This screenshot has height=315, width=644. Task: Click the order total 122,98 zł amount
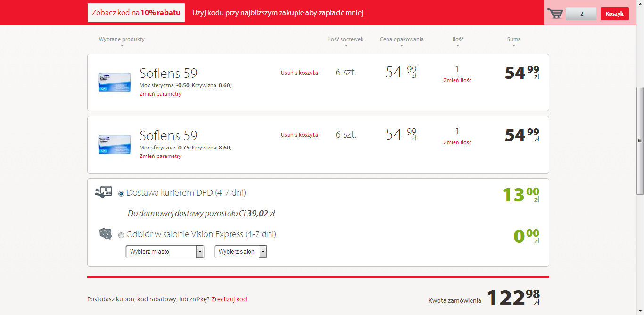click(513, 298)
